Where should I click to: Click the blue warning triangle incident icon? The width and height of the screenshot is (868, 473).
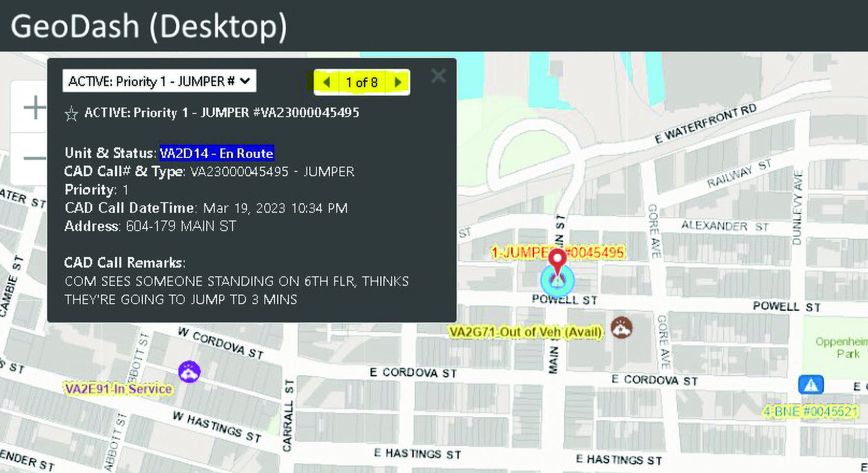click(811, 385)
